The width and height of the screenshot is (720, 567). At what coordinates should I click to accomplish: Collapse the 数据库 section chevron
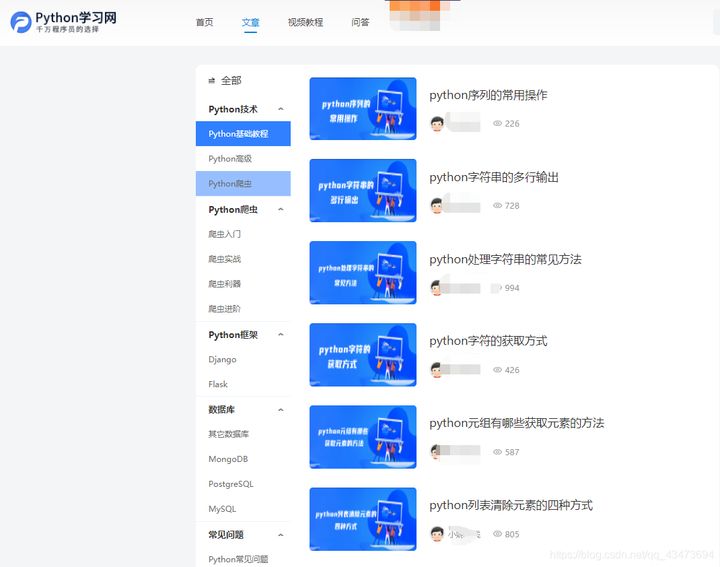click(281, 410)
